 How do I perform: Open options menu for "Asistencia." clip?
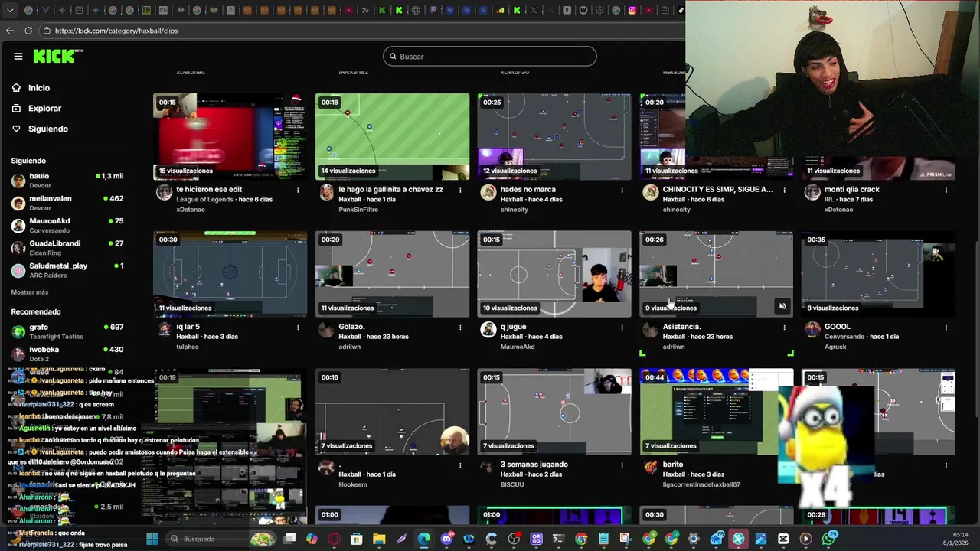tap(784, 328)
